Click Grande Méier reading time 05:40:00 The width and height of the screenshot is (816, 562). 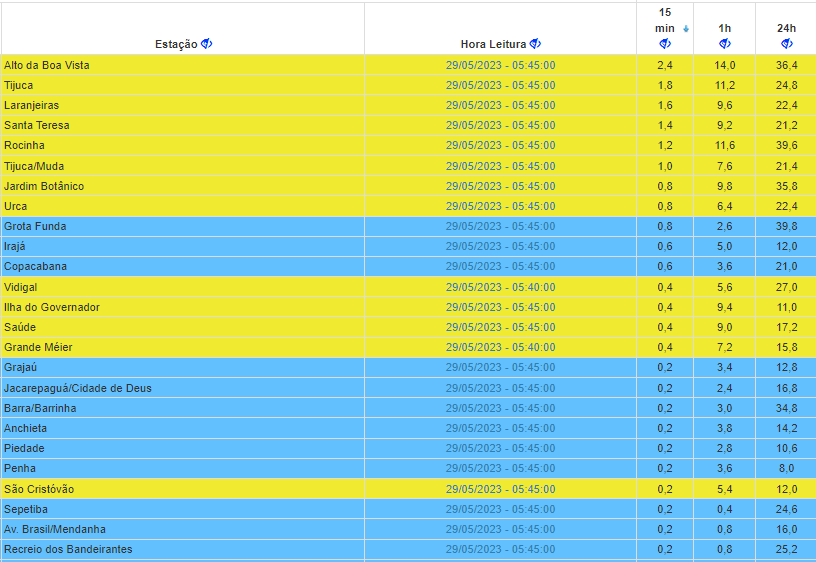501,347
